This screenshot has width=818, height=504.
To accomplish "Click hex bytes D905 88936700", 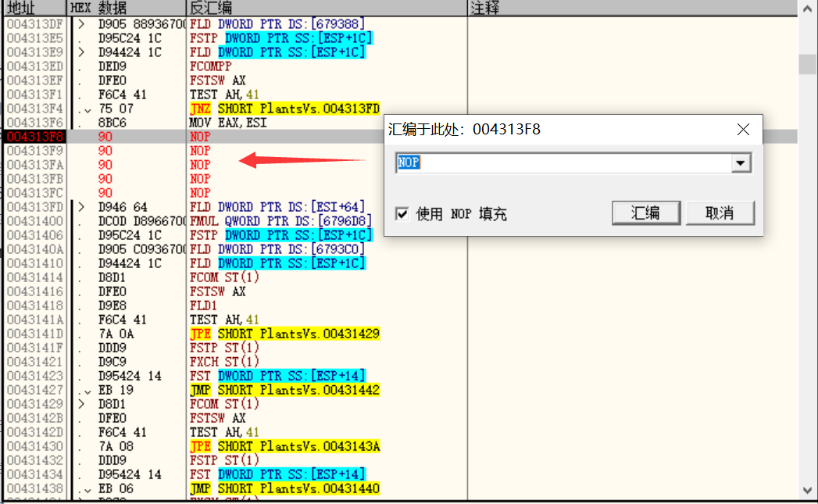I will click(x=142, y=24).
